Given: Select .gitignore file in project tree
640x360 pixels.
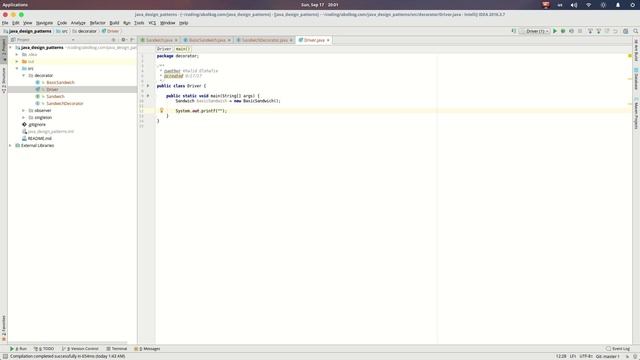Looking at the screenshot, I should pos(37,124).
